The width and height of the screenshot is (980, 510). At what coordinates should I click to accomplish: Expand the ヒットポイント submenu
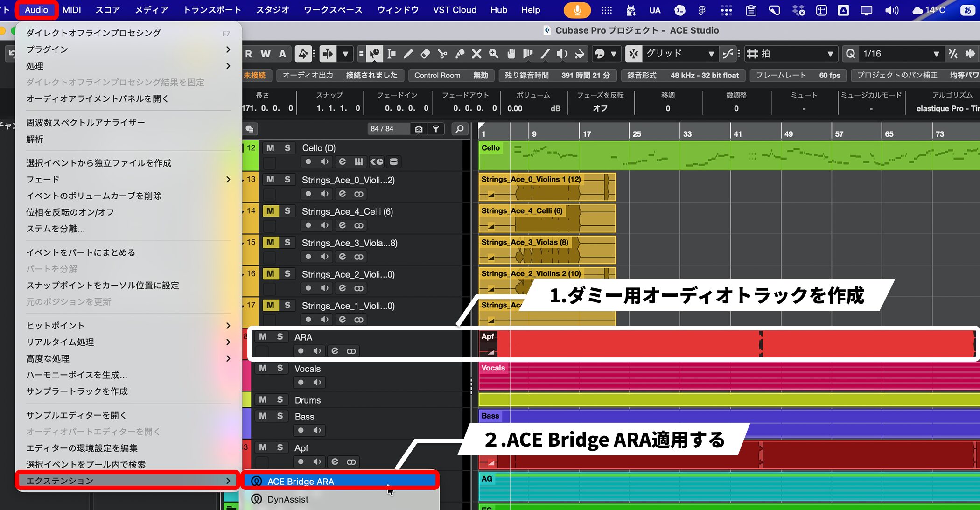(128, 325)
